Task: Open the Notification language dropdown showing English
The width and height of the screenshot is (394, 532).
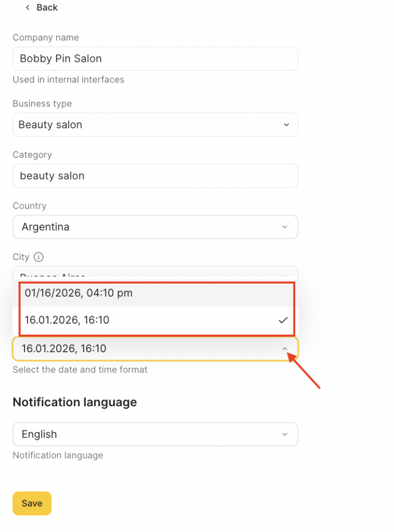Action: (x=155, y=434)
